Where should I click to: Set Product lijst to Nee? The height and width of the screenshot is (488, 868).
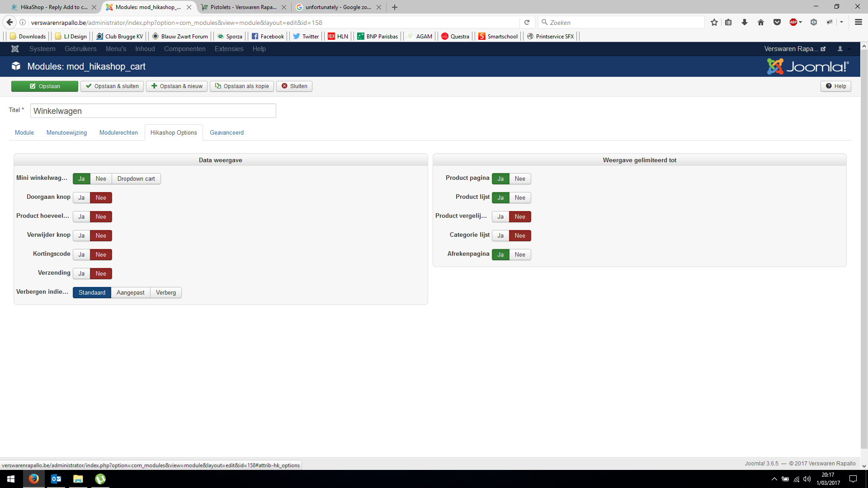click(x=520, y=197)
